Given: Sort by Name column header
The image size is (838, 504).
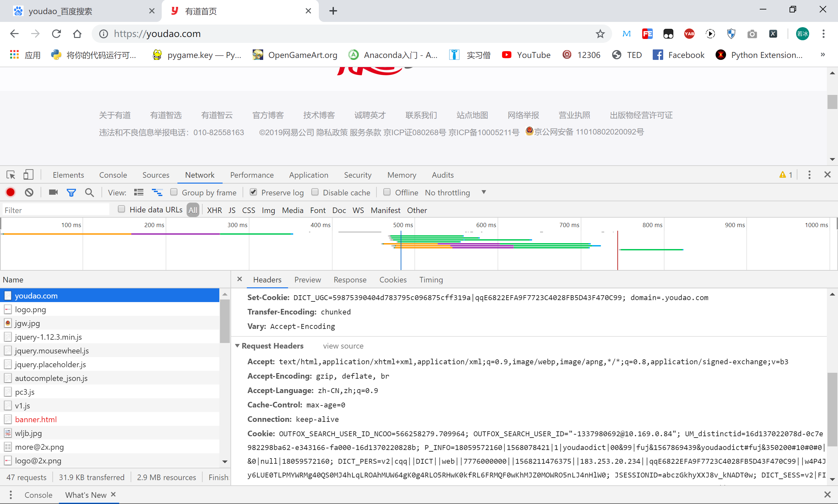Looking at the screenshot, I should click(115, 279).
